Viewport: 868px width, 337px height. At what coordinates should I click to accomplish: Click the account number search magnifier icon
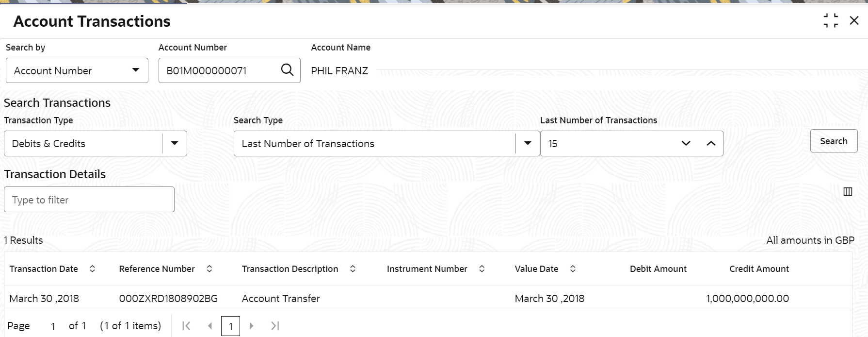287,70
